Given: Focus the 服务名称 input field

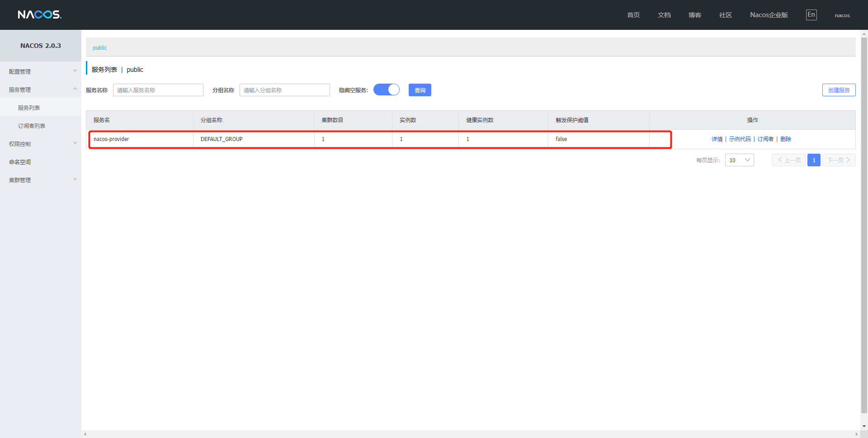Looking at the screenshot, I should coord(158,90).
